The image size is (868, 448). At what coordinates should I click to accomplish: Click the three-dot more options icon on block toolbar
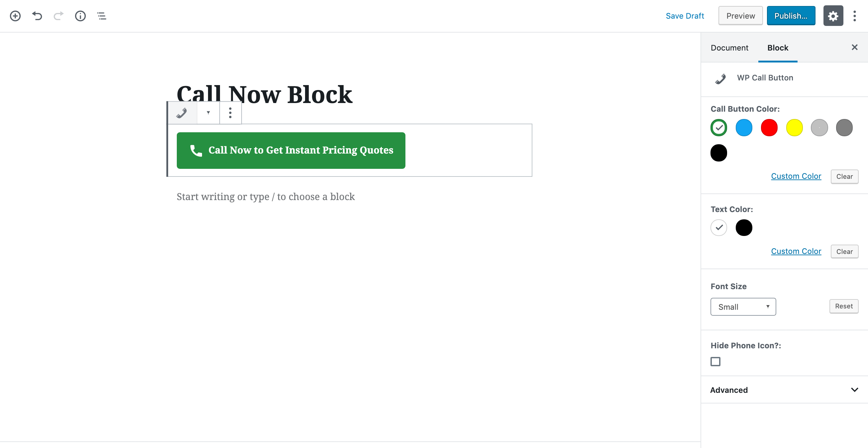[230, 113]
